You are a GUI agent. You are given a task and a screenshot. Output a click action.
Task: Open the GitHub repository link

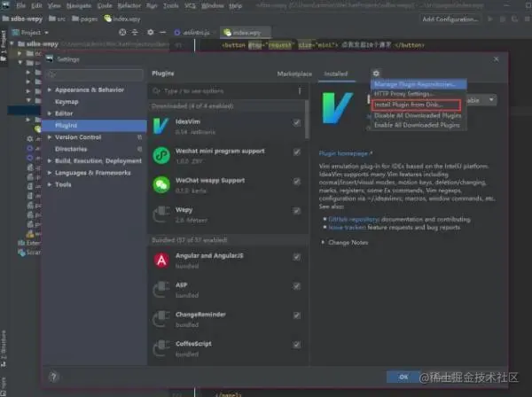(x=354, y=220)
